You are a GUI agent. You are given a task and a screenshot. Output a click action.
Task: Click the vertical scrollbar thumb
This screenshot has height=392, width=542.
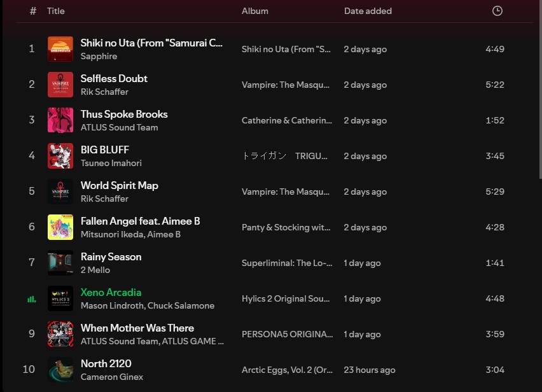(540, 90)
